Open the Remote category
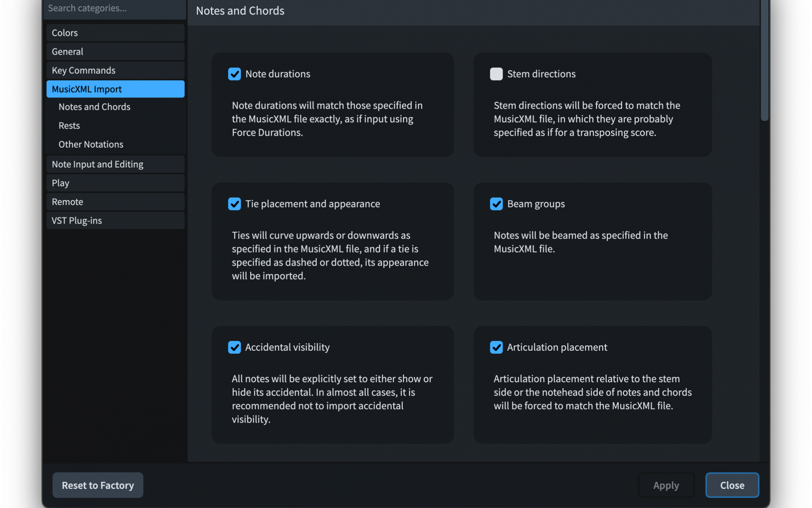Image resolution: width=812 pixels, height=508 pixels. pyautogui.click(x=115, y=202)
